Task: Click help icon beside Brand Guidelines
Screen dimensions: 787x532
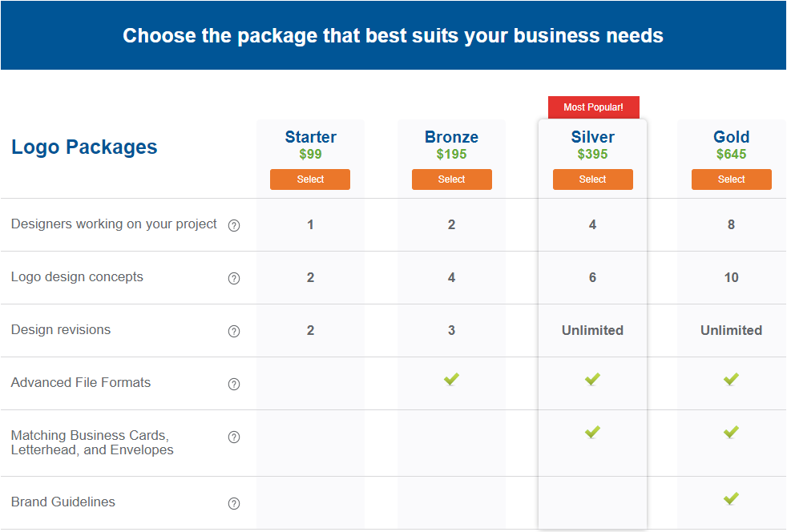Action: click(234, 504)
